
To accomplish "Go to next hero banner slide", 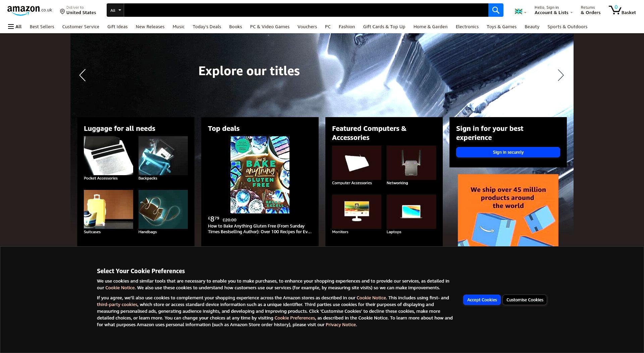I will click(x=560, y=75).
